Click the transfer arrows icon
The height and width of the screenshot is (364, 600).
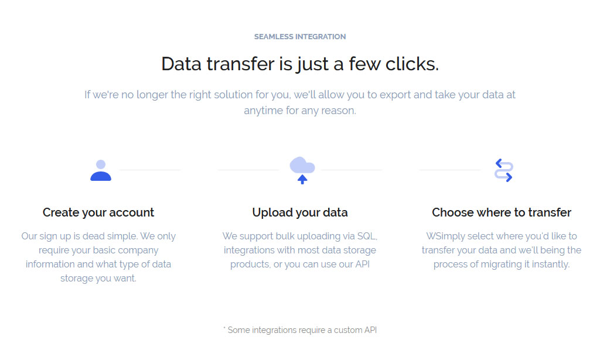[504, 170]
